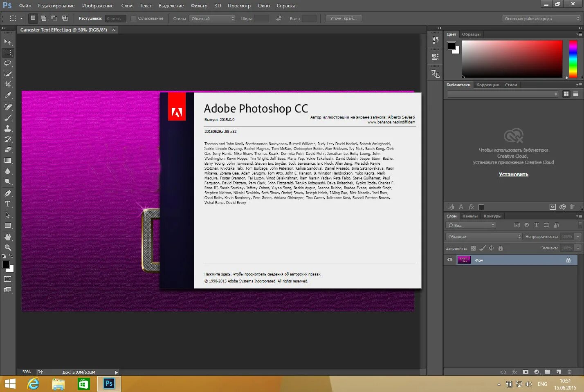584x392 pixels.
Task: Select the Dodge tool
Action: (8, 181)
